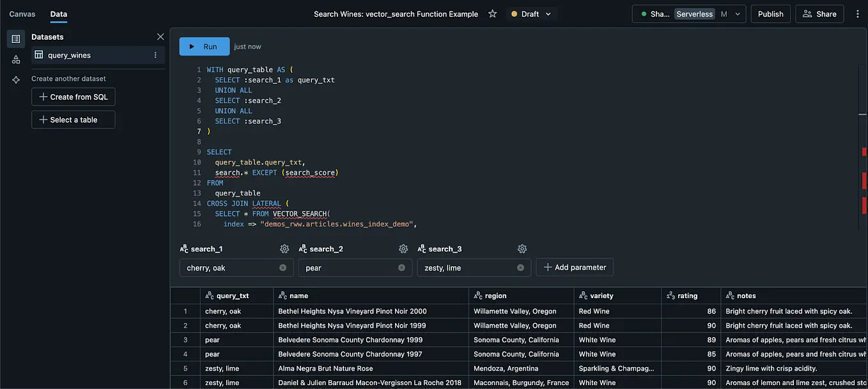Switch to the Canvas tab
This screenshot has width=868, height=389.
tap(22, 13)
